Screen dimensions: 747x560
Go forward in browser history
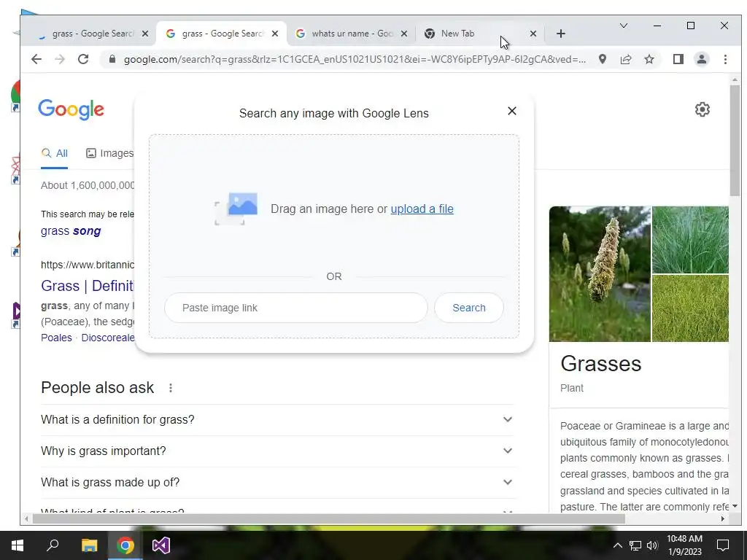tap(60, 60)
